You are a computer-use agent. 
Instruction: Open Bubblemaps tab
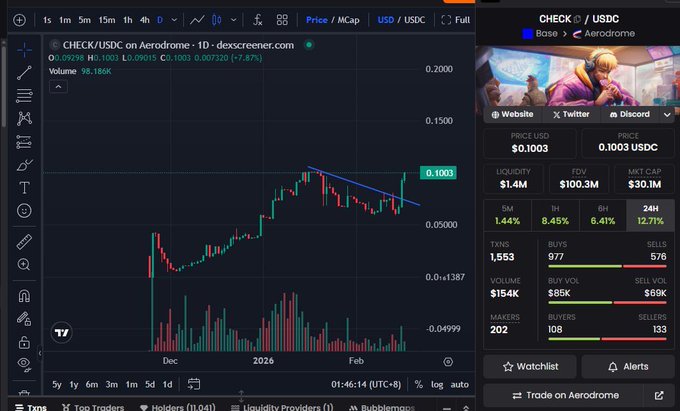pyautogui.click(x=382, y=407)
